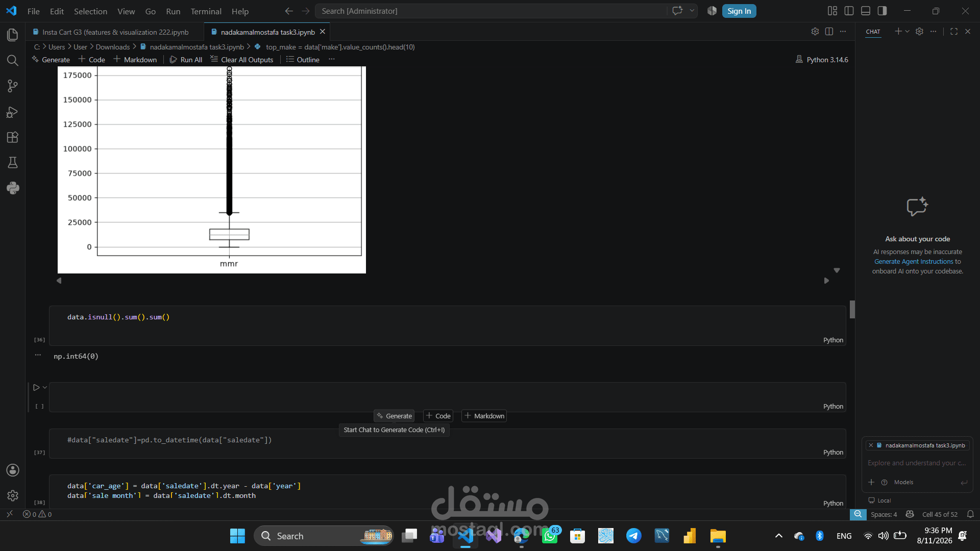Expand run options for the empty cell
The width and height of the screenshot is (980, 551).
pyautogui.click(x=45, y=388)
